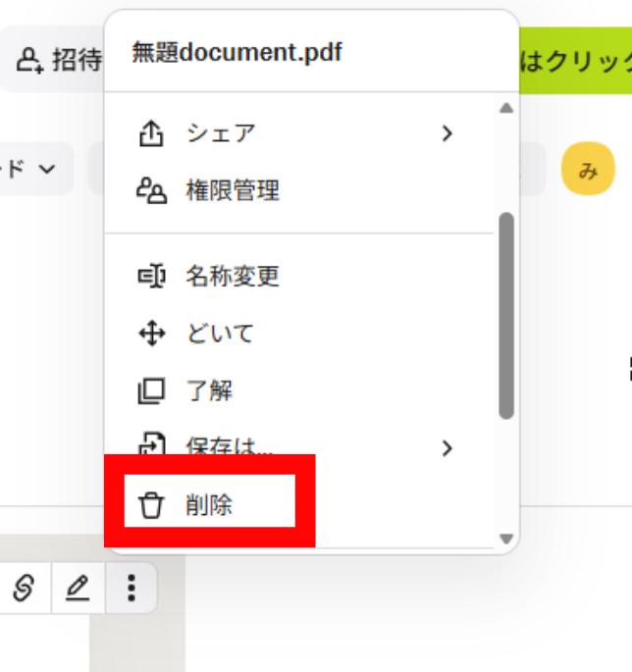Expand the シェア submenu arrow
The width and height of the screenshot is (632, 672).
click(448, 133)
